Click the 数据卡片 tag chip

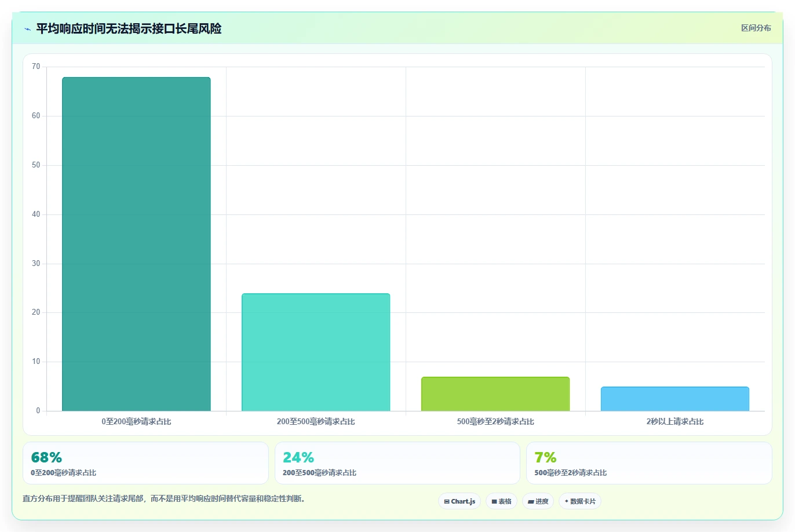[580, 501]
